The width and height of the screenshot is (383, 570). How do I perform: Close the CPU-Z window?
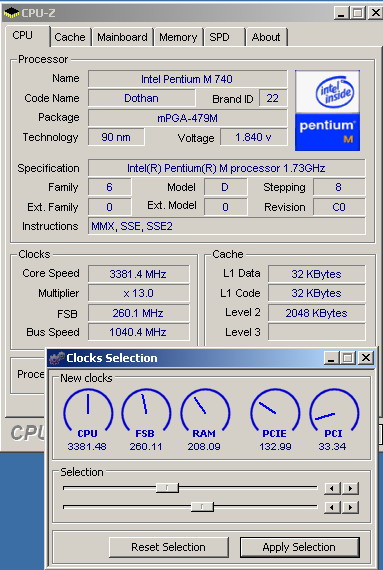click(375, 13)
